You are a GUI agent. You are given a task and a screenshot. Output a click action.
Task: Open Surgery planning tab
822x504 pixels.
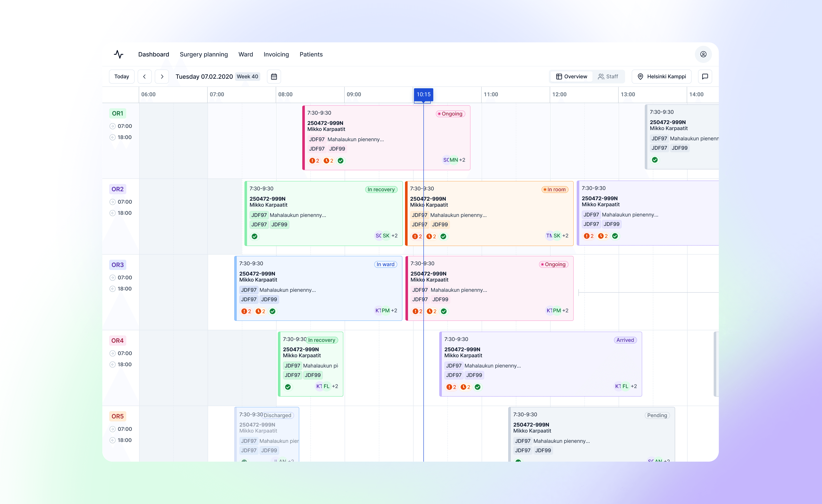click(x=204, y=54)
